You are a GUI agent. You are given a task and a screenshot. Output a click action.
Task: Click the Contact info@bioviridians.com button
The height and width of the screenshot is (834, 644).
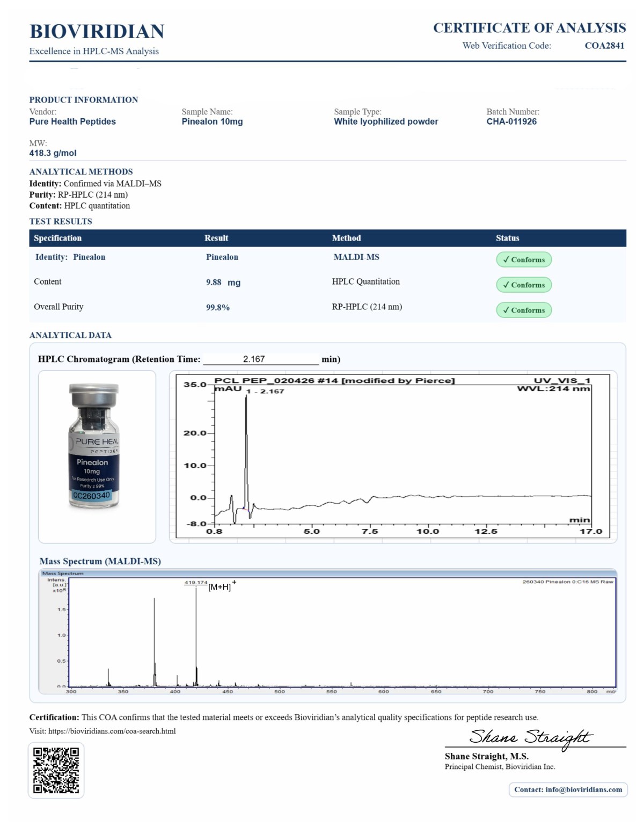pos(568,789)
